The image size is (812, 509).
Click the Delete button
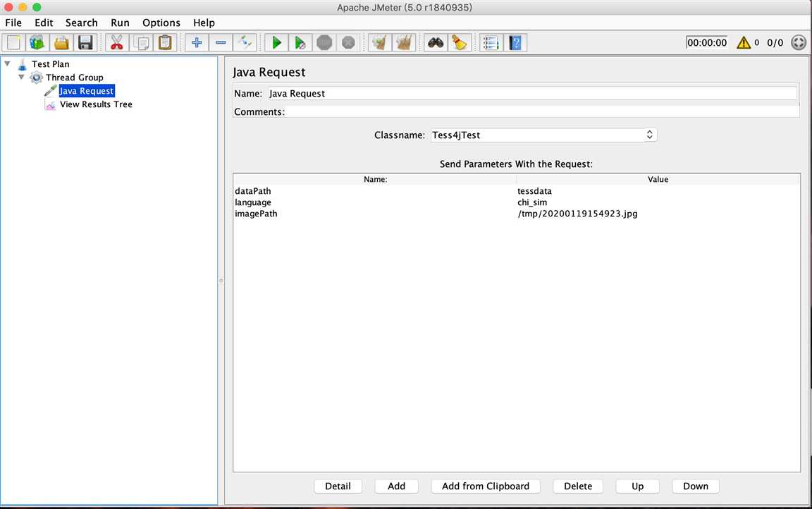pyautogui.click(x=578, y=486)
